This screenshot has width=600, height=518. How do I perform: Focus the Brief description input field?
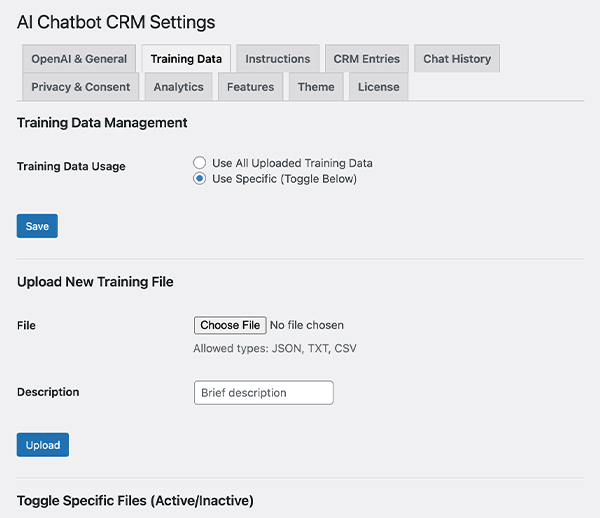(x=263, y=393)
